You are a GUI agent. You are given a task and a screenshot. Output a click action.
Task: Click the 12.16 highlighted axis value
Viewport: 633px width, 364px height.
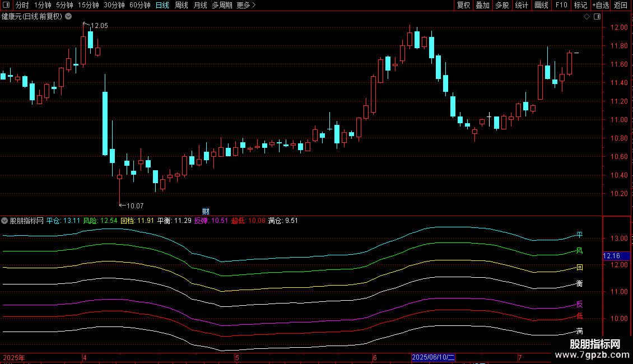click(616, 256)
